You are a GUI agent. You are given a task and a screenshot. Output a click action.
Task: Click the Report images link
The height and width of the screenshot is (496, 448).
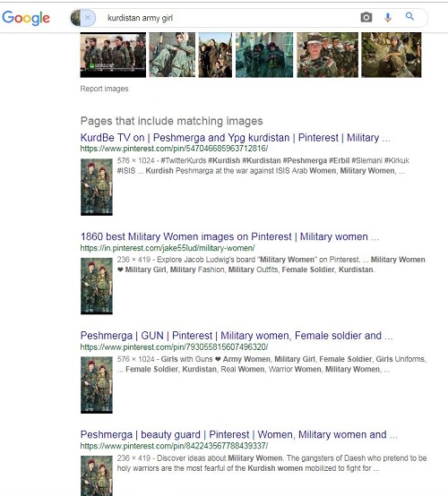point(104,89)
